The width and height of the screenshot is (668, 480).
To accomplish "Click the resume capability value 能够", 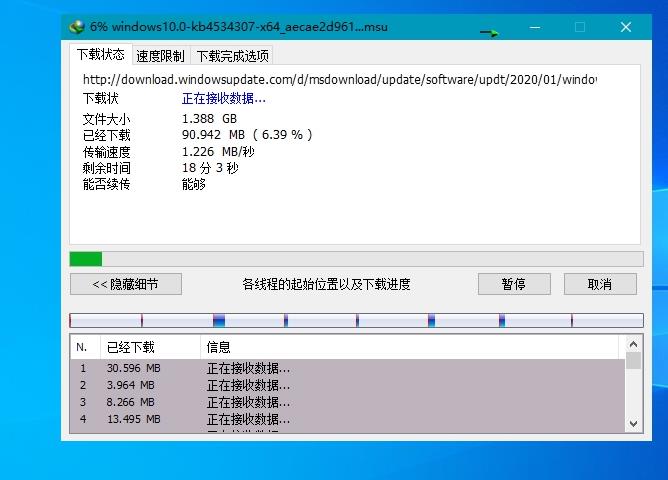I will (x=194, y=184).
